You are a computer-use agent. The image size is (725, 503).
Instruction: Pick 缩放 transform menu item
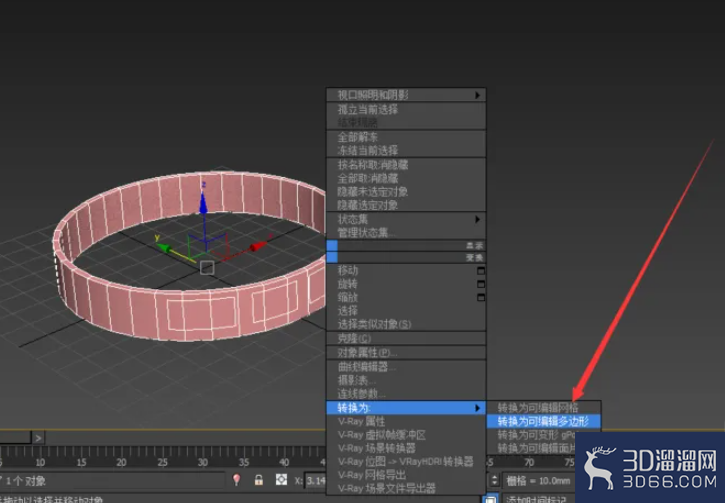(x=348, y=297)
